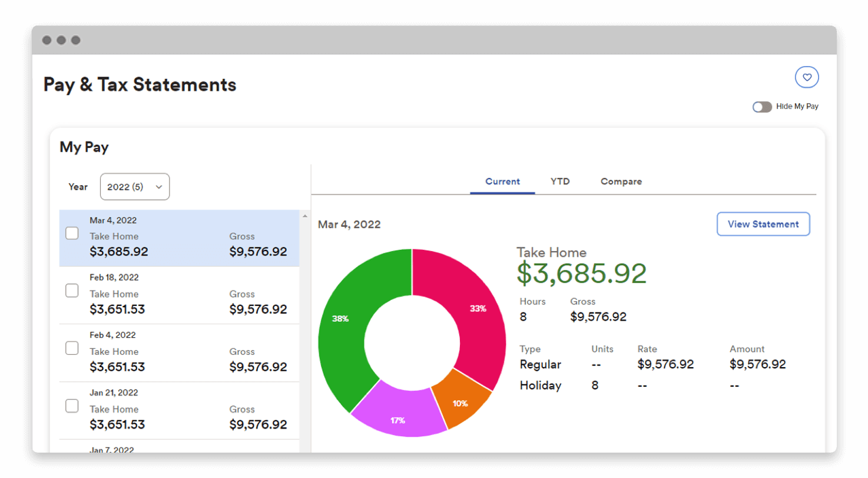Switch to the YTD tab
The width and height of the screenshot is (868, 478).
click(559, 182)
